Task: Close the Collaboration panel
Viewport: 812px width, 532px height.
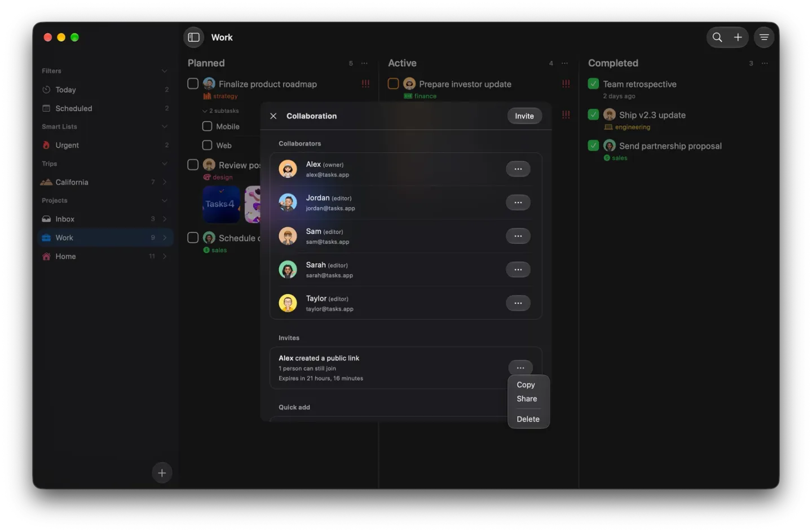Action: point(273,116)
